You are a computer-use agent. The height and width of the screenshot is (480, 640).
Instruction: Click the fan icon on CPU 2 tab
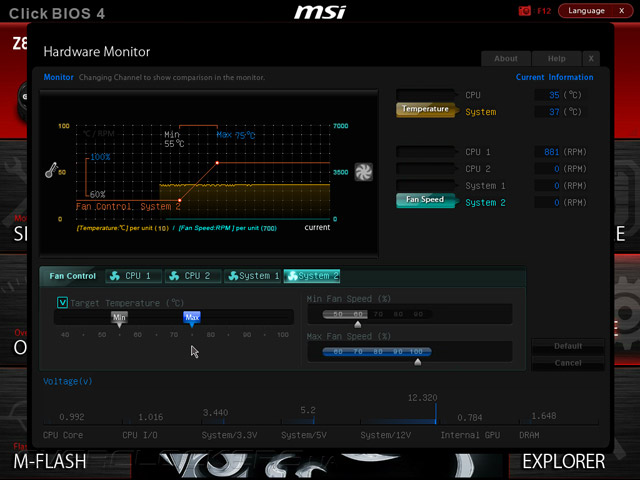(174, 276)
